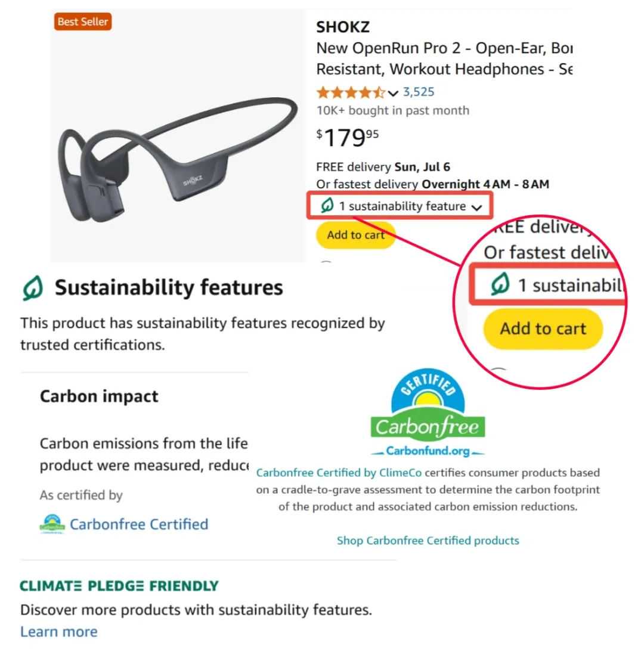Open the New OpenRun Pro 2 product title
The height and width of the screenshot is (660, 644).
(444, 58)
